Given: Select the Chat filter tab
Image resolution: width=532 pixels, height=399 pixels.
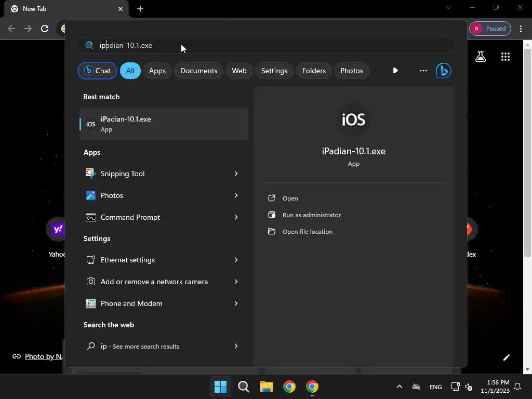Looking at the screenshot, I should [97, 71].
